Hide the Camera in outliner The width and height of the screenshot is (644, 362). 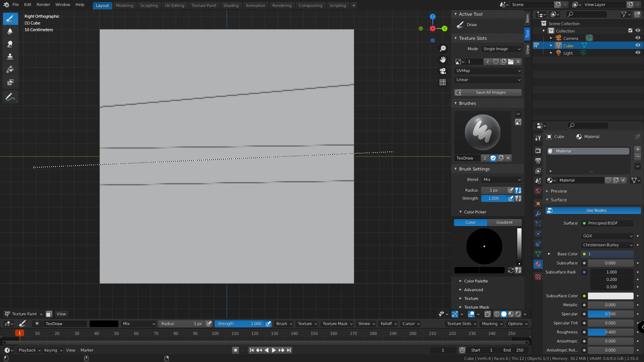coord(638,38)
